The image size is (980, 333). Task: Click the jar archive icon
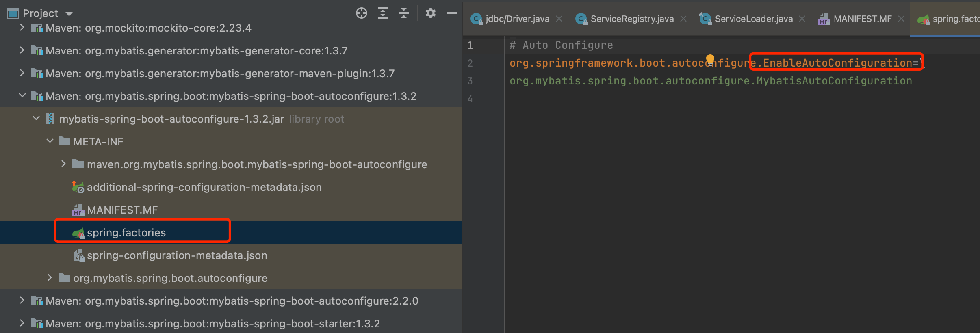[50, 119]
